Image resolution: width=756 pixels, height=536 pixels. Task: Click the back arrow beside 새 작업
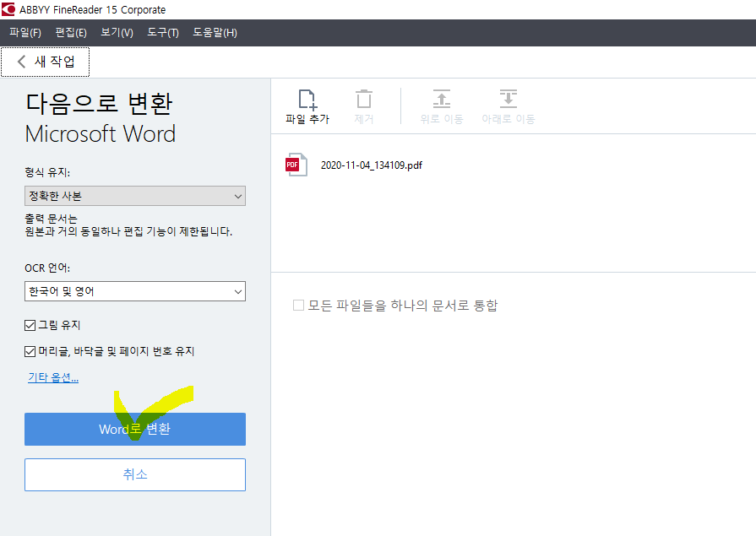pyautogui.click(x=21, y=62)
